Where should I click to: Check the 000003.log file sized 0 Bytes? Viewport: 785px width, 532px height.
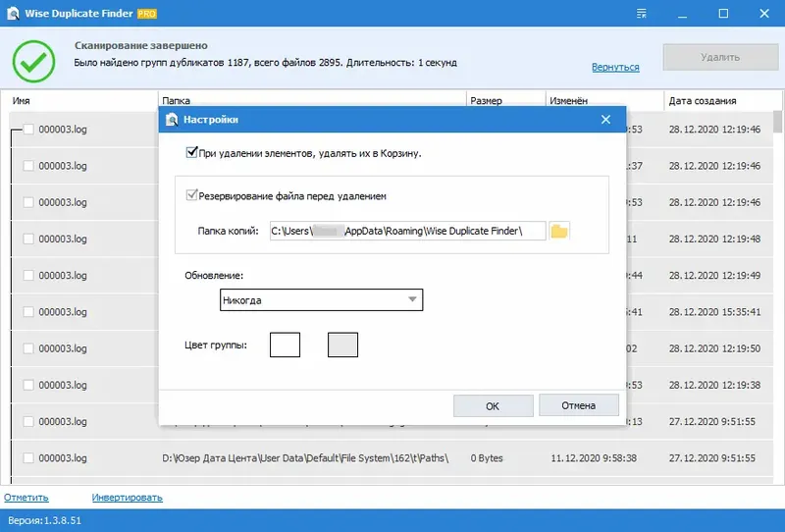28,458
